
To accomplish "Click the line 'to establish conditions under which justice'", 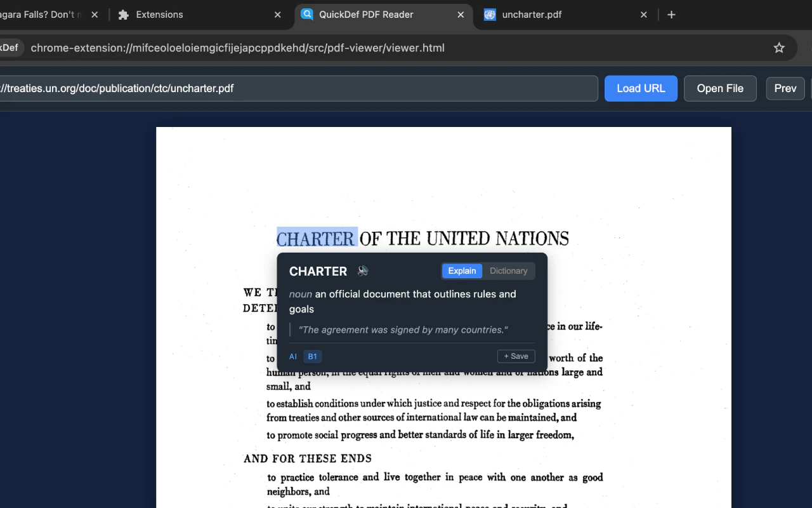I will pos(434,403).
